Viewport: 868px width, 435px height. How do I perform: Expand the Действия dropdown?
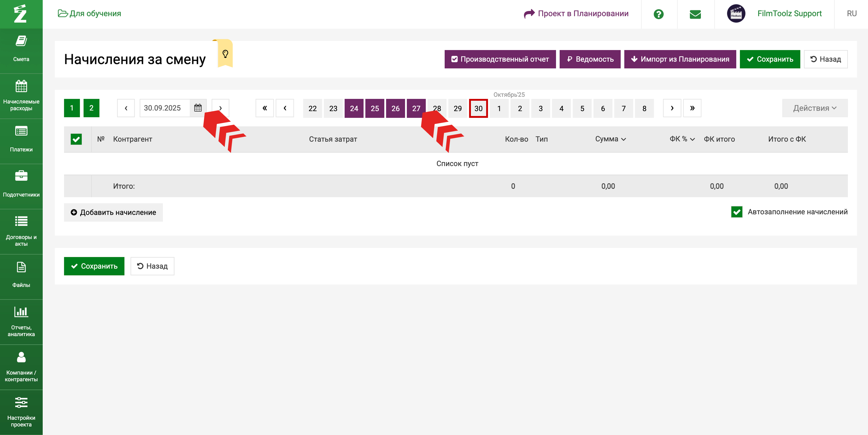(x=814, y=108)
